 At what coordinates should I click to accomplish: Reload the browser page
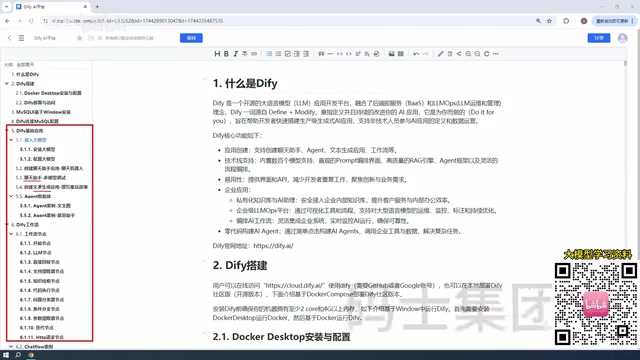pos(31,21)
